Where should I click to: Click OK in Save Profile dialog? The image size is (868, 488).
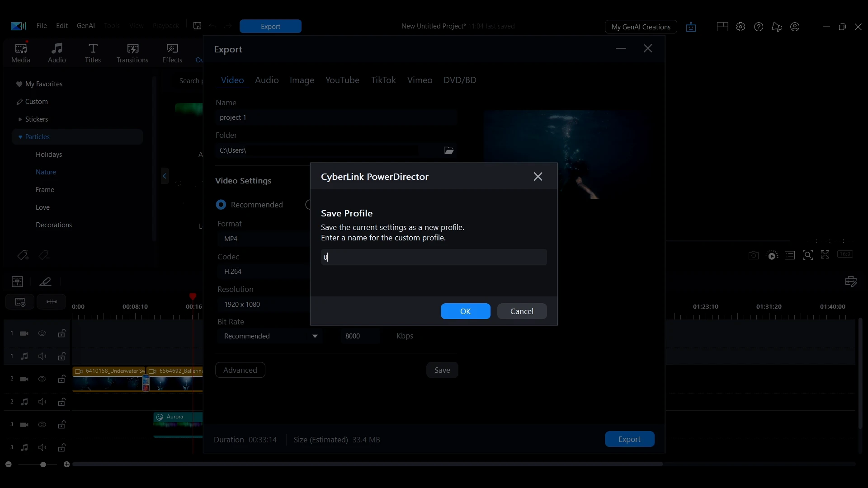[465, 311]
